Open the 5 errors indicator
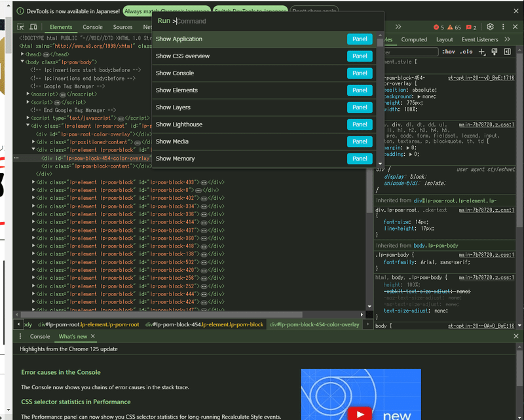Viewport: 524px width, 420px height. (x=438, y=28)
